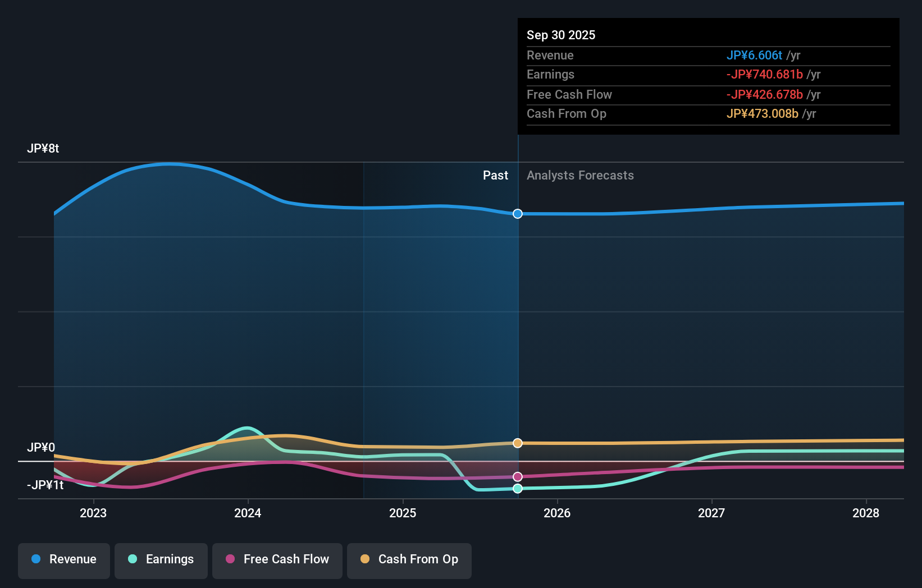Toggle the Cash From Op series visibility
This screenshot has height=588, width=922.
point(409,559)
